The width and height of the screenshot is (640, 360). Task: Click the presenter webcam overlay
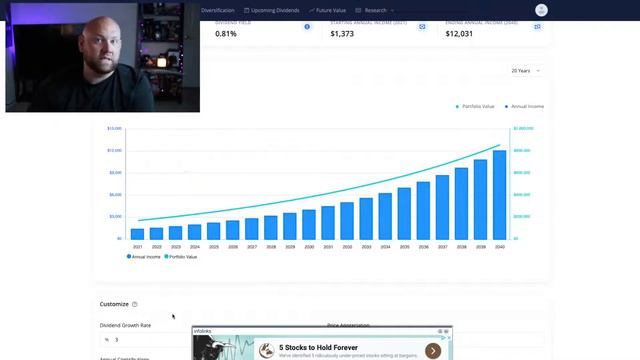click(x=102, y=57)
